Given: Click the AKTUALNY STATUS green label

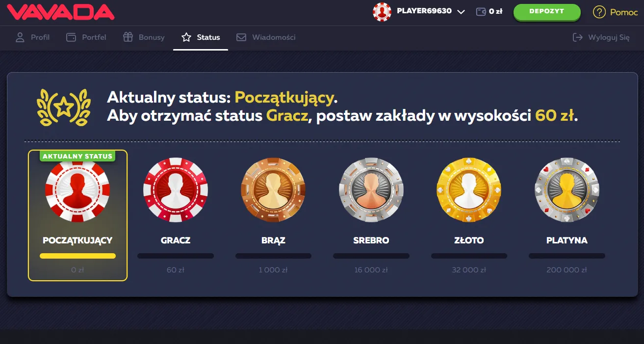Looking at the screenshot, I should tap(77, 156).
